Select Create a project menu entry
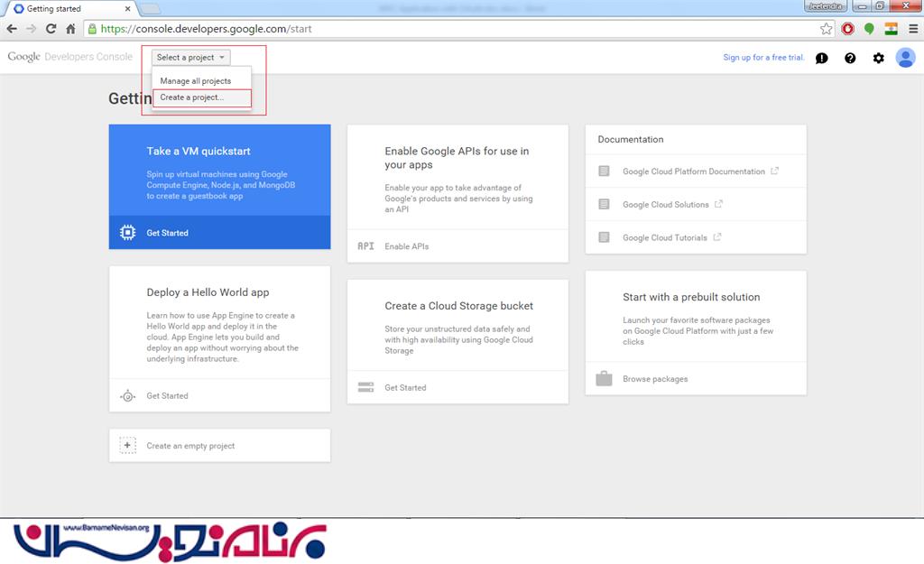 (x=192, y=97)
